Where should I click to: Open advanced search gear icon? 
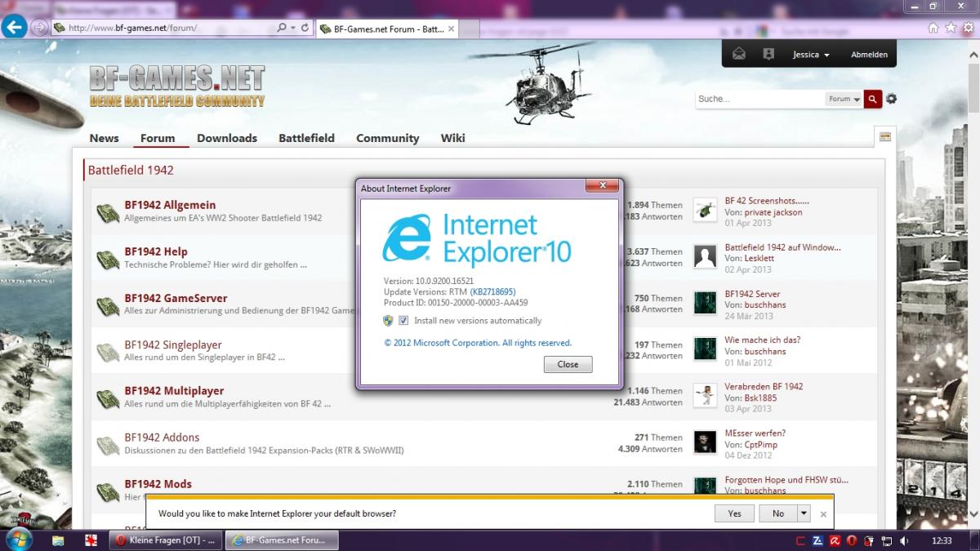pos(891,99)
